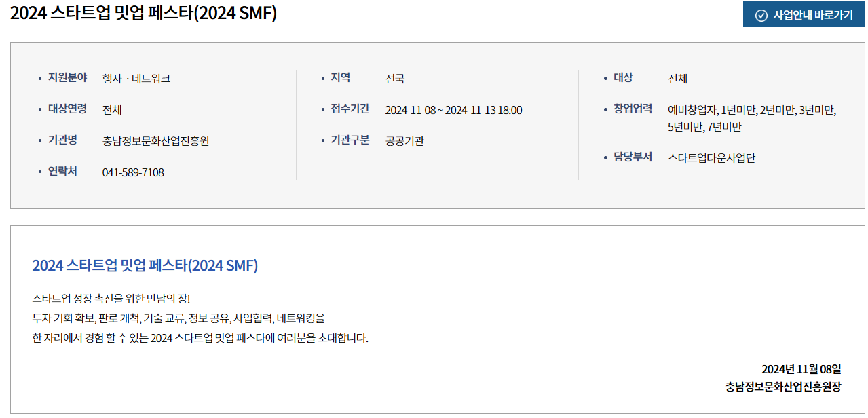868x418 pixels.
Task: Click the signature 충남정보문화산업진흥원장
Action: 783,387
